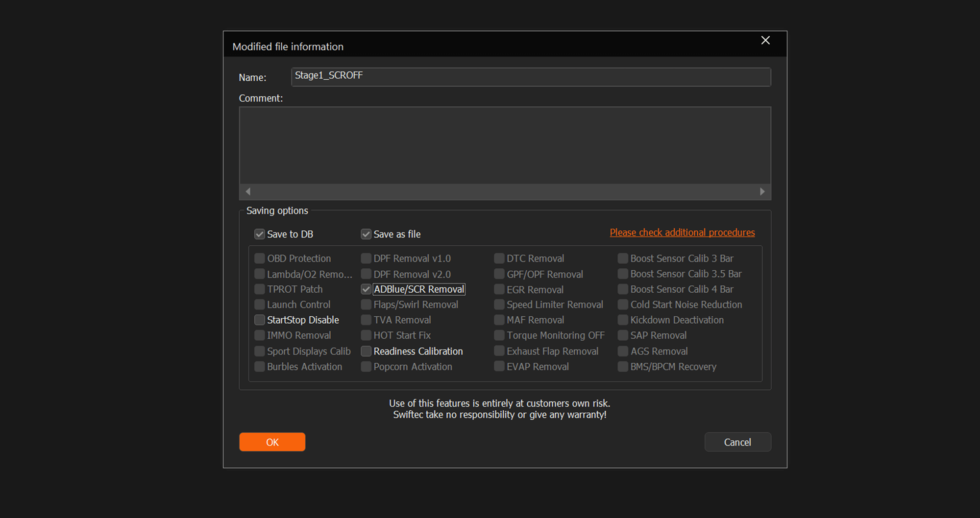Check the OBD Protection box
Screen dimensions: 980x518
(260, 259)
